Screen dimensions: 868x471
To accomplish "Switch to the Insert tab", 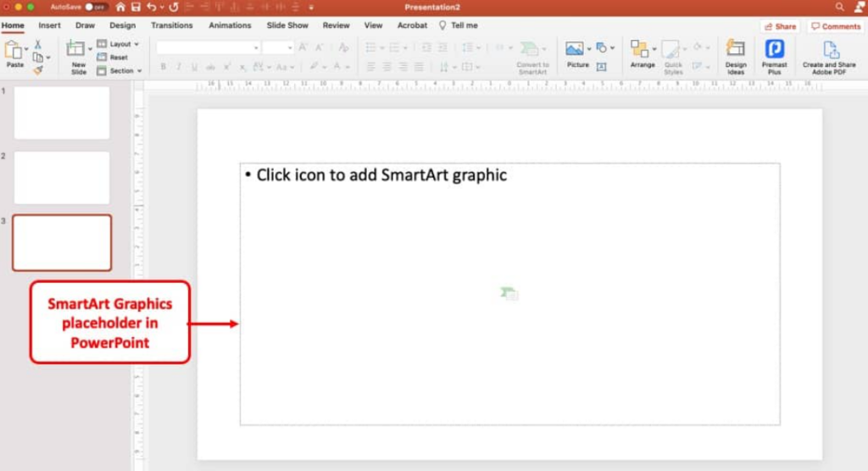I will [x=49, y=25].
